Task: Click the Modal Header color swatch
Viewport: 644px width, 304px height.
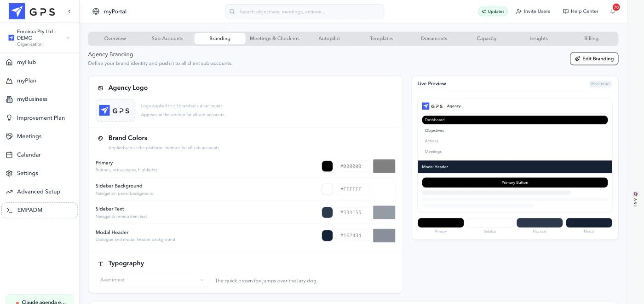Action: pos(327,235)
